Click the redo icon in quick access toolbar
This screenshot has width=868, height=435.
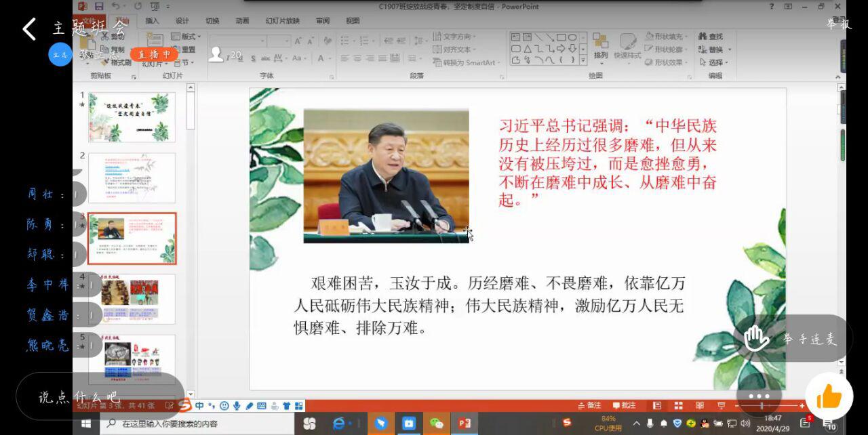(138, 6)
